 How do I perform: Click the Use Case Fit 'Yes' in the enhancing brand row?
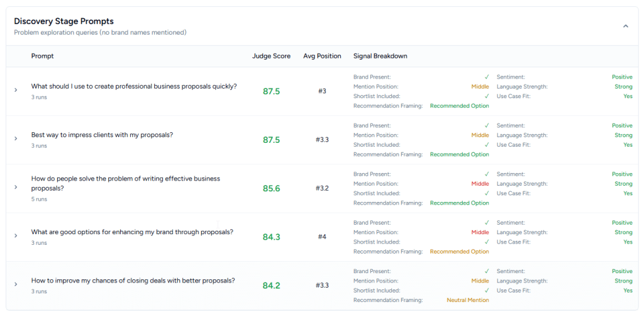pyautogui.click(x=628, y=242)
